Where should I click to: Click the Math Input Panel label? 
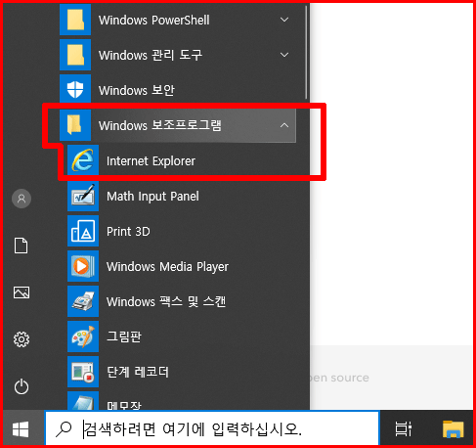pyautogui.click(x=152, y=197)
